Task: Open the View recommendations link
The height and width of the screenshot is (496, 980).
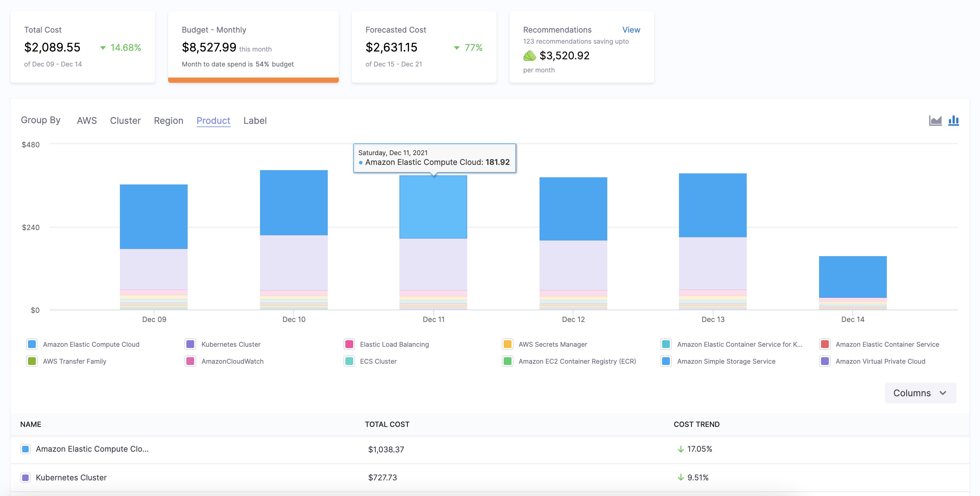Action: pos(631,30)
